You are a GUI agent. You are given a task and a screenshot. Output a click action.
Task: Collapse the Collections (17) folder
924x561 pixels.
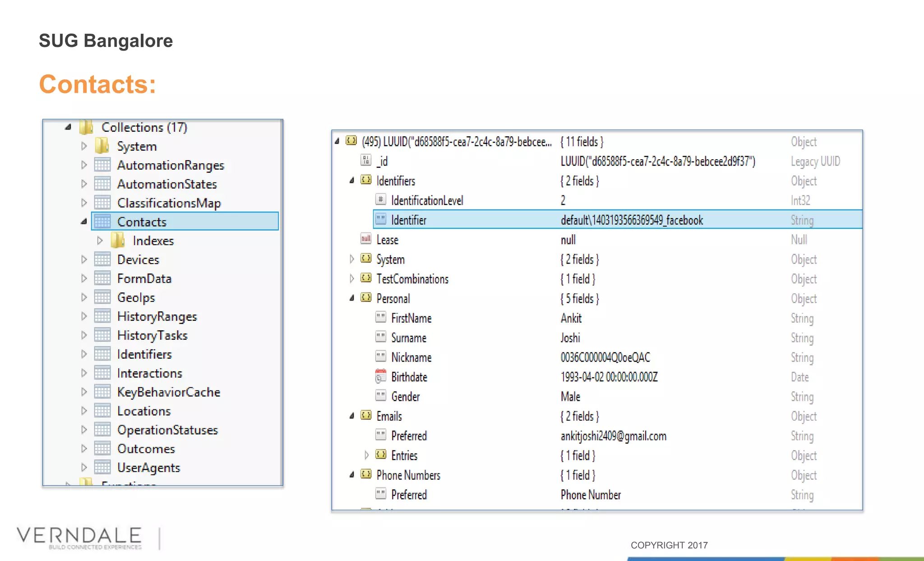pyautogui.click(x=68, y=127)
